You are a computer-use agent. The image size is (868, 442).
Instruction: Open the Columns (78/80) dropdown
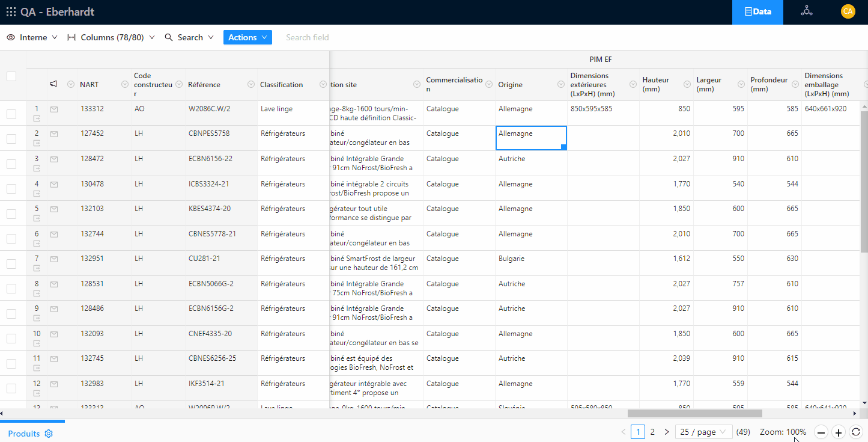click(x=111, y=37)
